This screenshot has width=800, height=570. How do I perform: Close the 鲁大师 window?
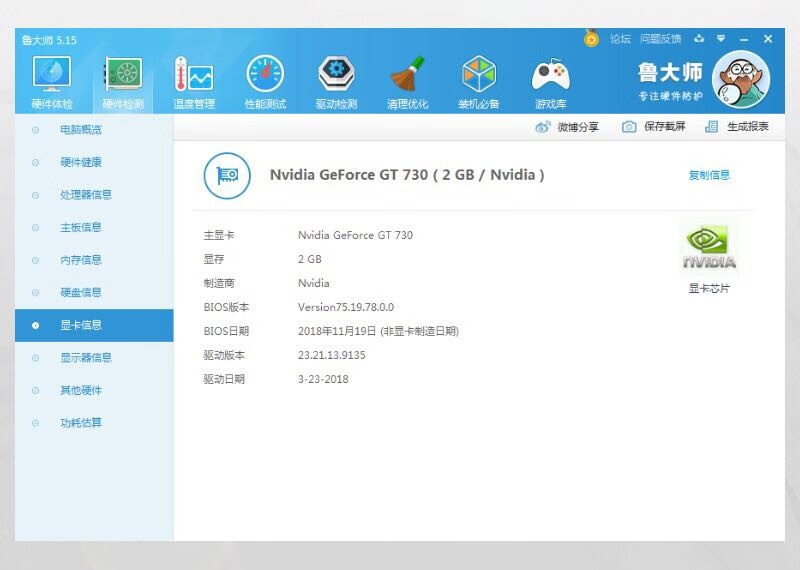(x=768, y=39)
